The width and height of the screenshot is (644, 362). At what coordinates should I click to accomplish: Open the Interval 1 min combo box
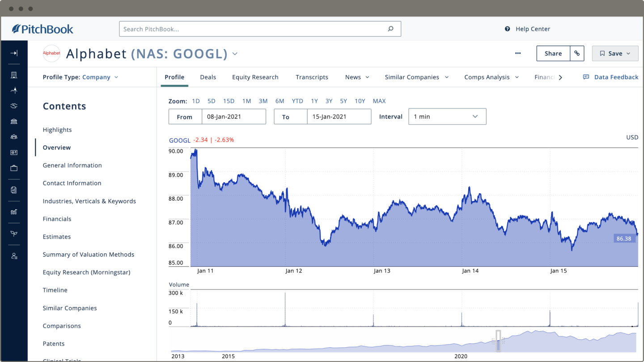tap(447, 117)
